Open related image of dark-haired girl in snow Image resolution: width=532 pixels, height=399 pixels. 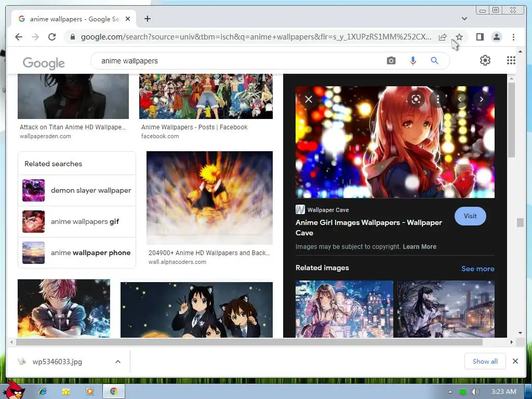446,309
